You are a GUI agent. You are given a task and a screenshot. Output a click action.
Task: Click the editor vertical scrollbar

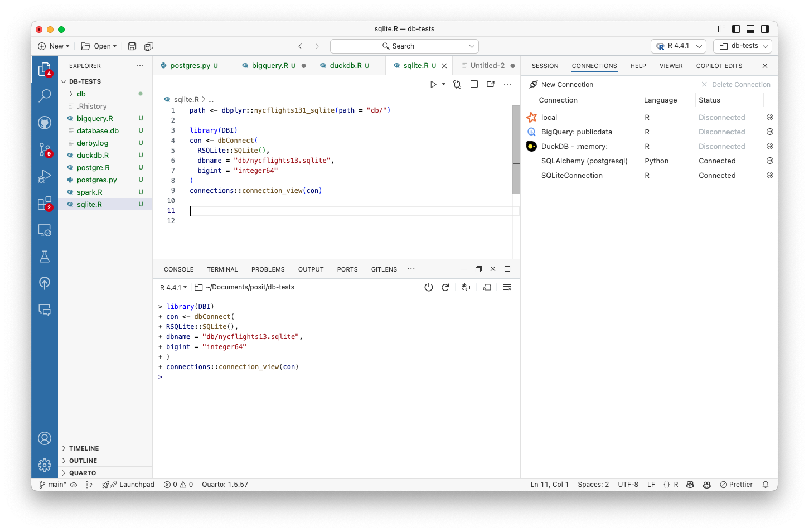[x=516, y=149]
